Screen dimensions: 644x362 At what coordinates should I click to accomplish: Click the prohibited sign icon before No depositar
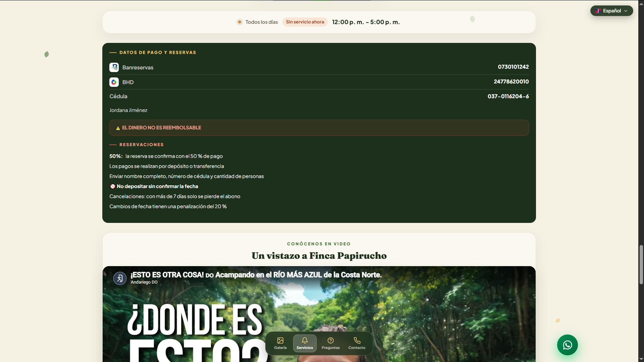pos(113,186)
